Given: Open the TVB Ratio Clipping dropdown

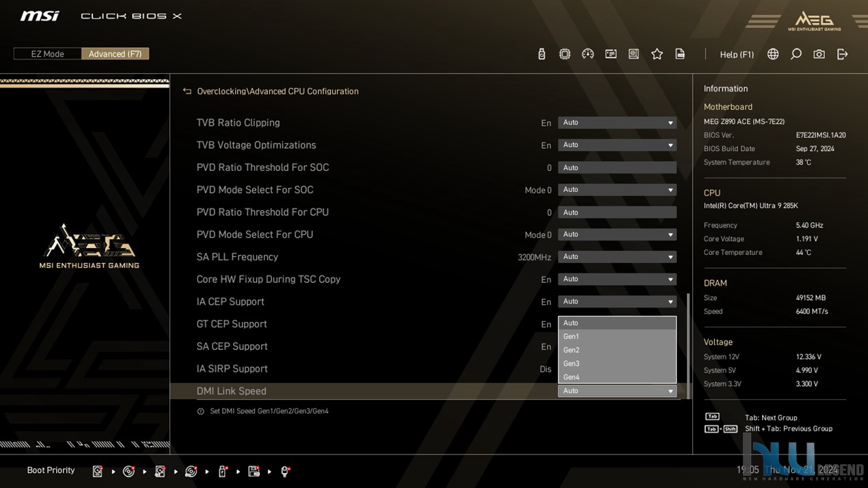Looking at the screenshot, I should coord(617,123).
